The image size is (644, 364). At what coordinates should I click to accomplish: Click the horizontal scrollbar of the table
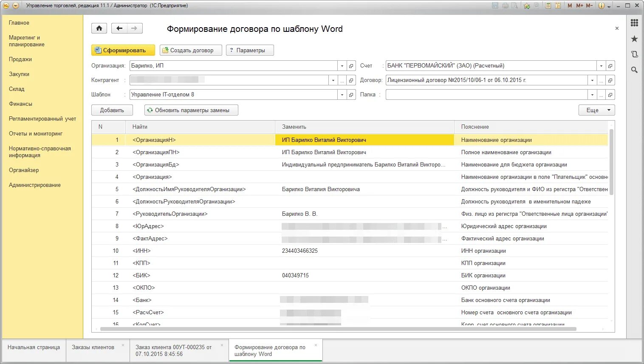(x=338, y=329)
